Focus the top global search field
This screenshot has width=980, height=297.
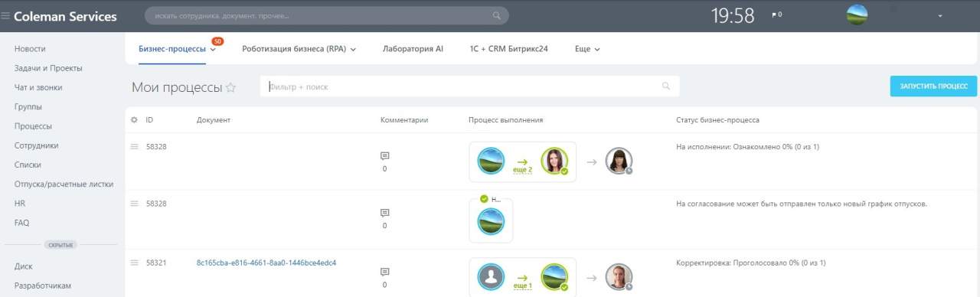tap(327, 15)
